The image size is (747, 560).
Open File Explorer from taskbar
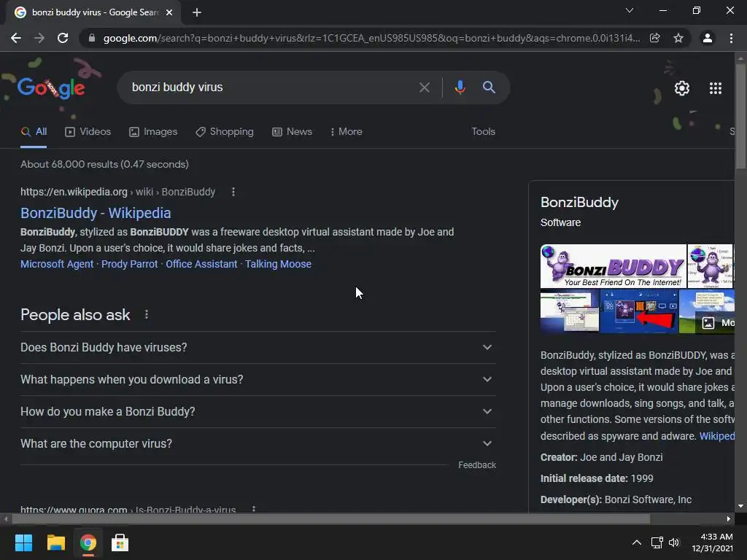(55, 542)
